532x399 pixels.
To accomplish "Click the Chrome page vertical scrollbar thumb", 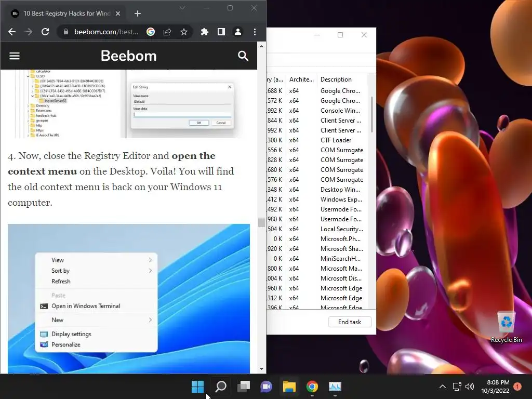I will click(x=261, y=222).
